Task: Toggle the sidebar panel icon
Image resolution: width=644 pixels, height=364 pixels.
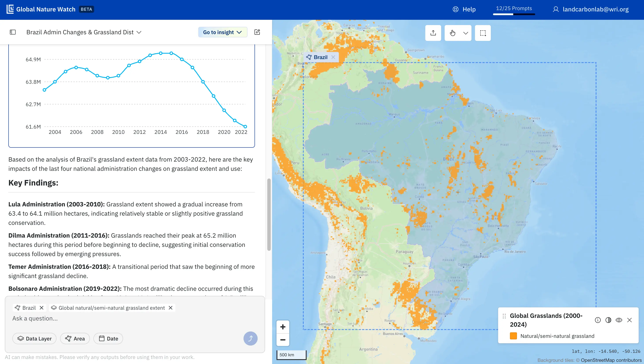Action: tap(13, 32)
